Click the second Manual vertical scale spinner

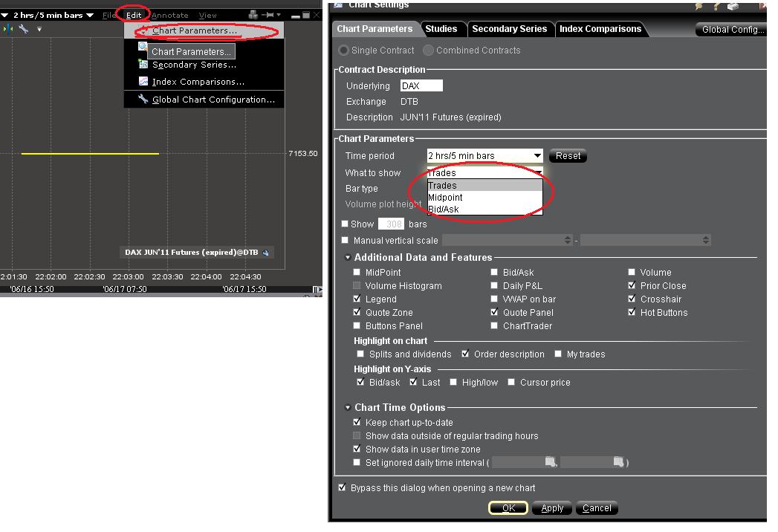[x=706, y=240]
